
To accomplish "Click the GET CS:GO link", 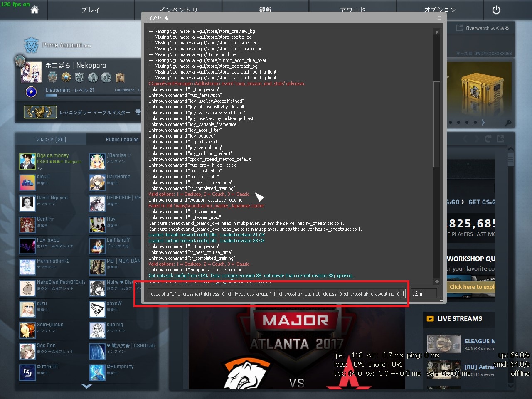I will tap(482, 202).
